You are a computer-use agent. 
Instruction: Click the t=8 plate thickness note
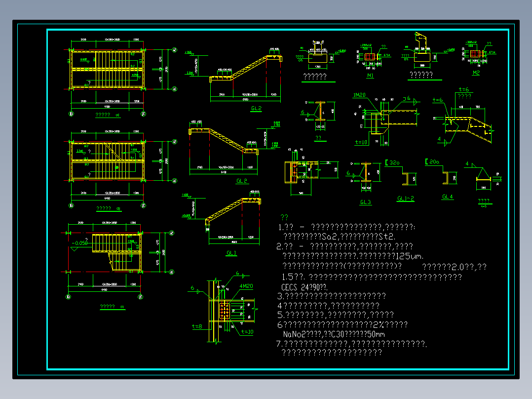197,326
